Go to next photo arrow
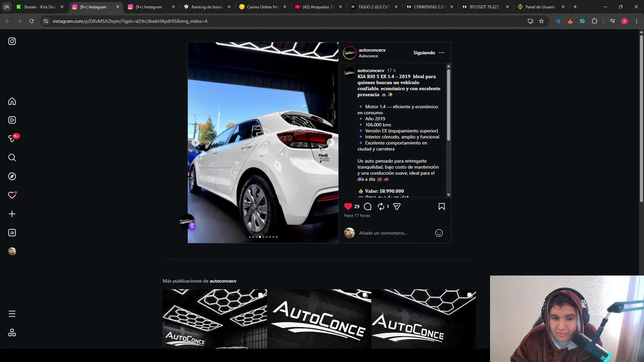 point(331,143)
